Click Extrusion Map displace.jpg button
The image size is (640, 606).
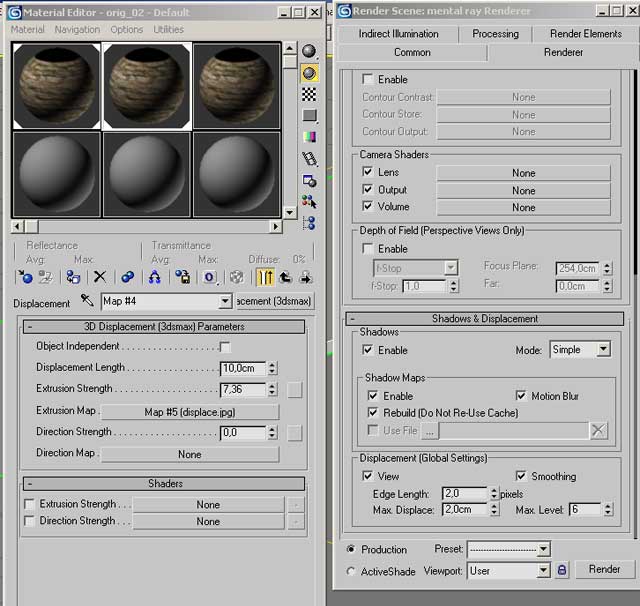click(x=190, y=412)
